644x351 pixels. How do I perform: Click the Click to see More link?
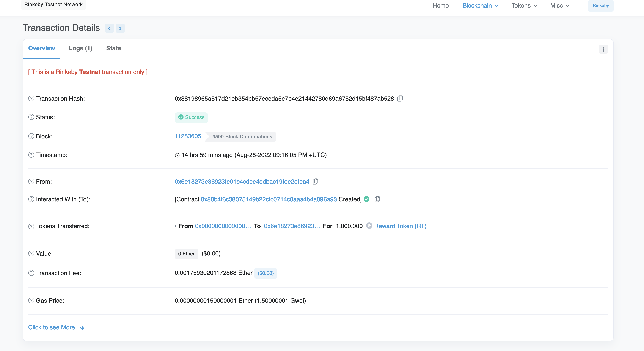[52, 327]
